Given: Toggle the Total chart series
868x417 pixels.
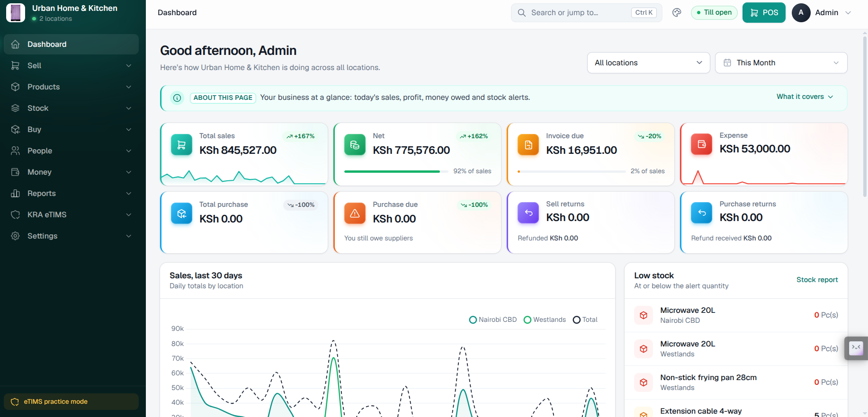Looking at the screenshot, I should click(x=585, y=320).
